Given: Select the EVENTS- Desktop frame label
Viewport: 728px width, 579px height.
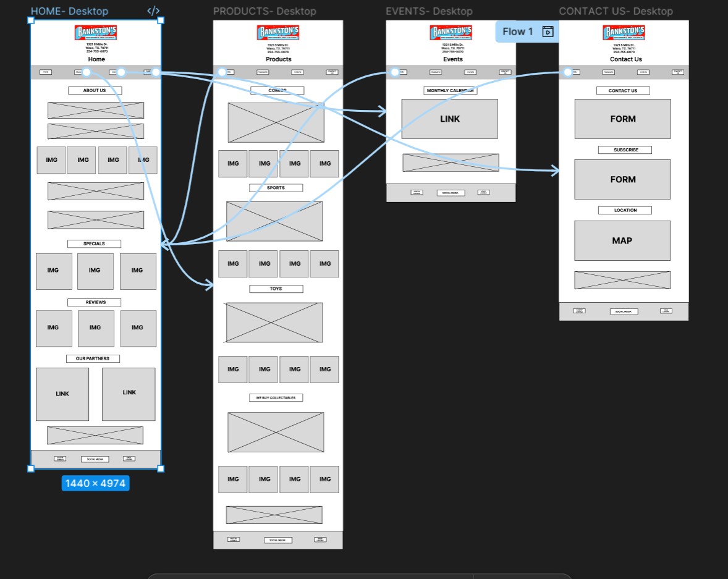Looking at the screenshot, I should click(x=429, y=11).
